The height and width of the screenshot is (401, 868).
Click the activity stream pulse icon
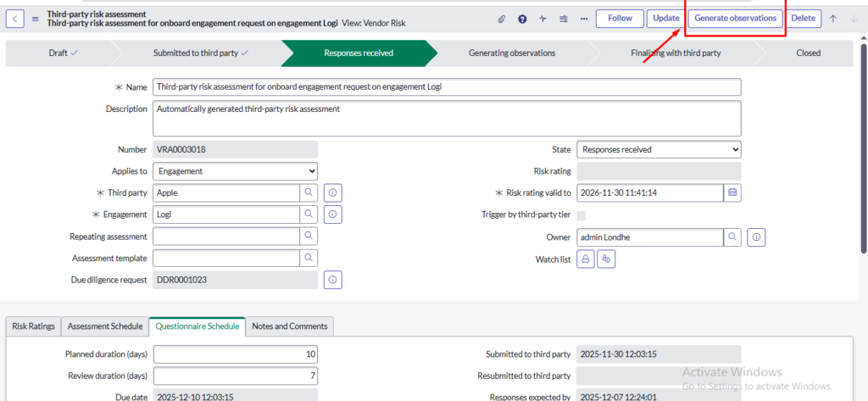pyautogui.click(x=543, y=19)
